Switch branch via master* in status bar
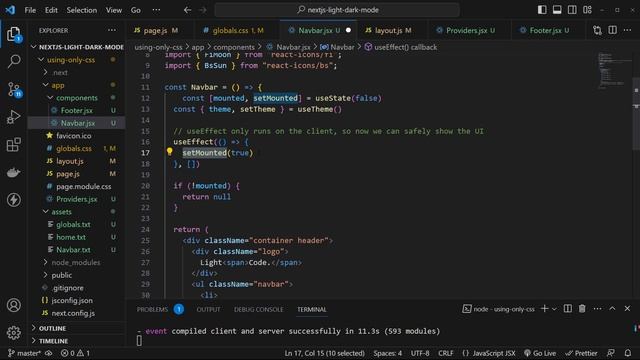Viewport: 640px width, 360px height. 24,353
